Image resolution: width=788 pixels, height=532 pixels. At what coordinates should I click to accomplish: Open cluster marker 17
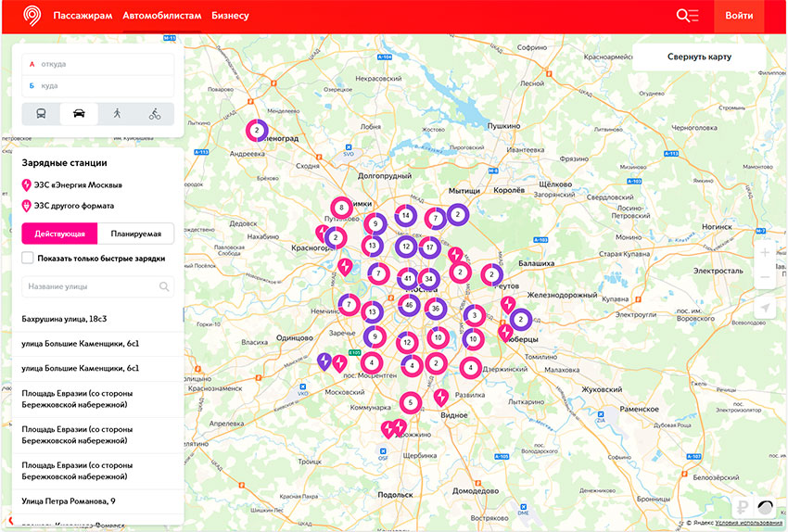[429, 247]
